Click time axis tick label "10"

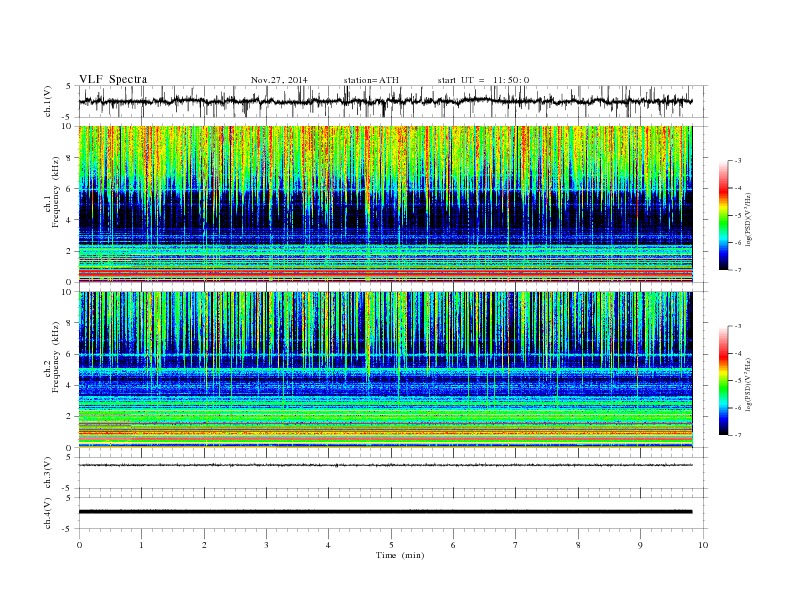tap(703, 545)
